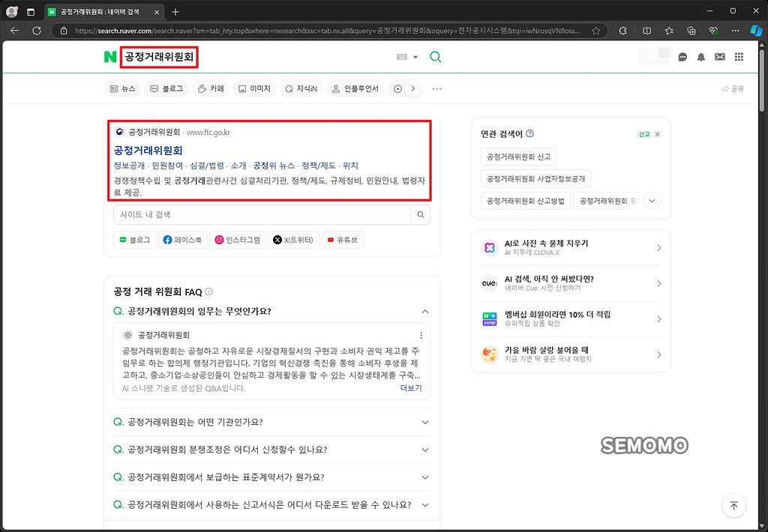Open the 심결/법령 sublink
Image resolution: width=768 pixels, height=532 pixels.
tap(207, 166)
